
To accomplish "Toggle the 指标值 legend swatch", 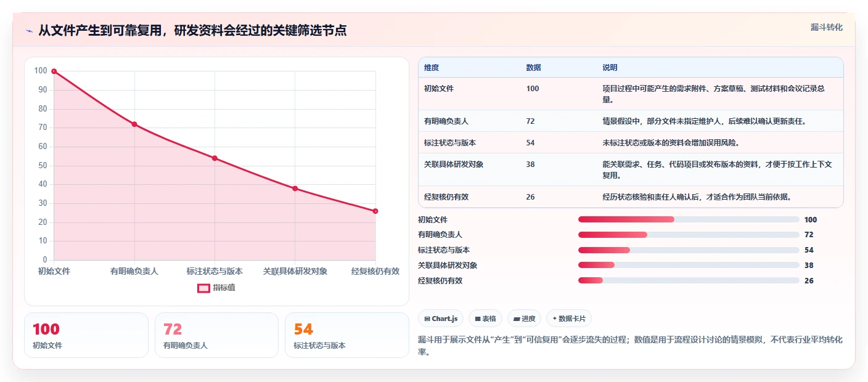I will click(x=203, y=288).
